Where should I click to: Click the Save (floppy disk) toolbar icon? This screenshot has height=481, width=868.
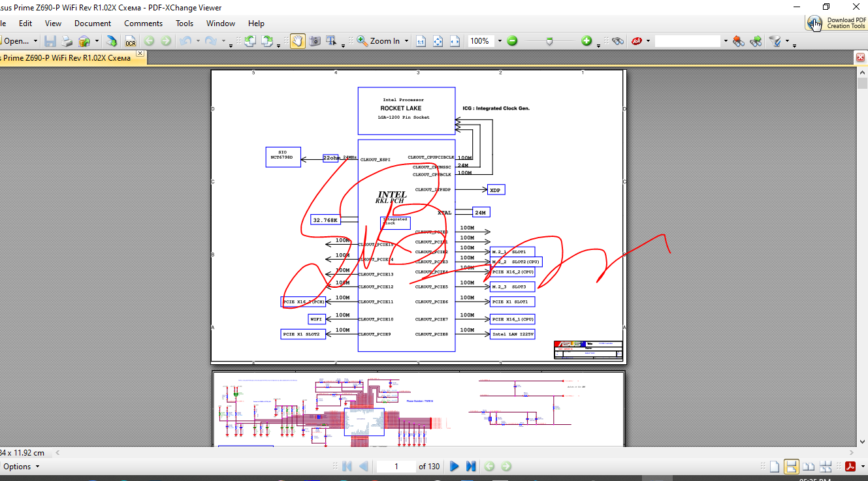(50, 41)
